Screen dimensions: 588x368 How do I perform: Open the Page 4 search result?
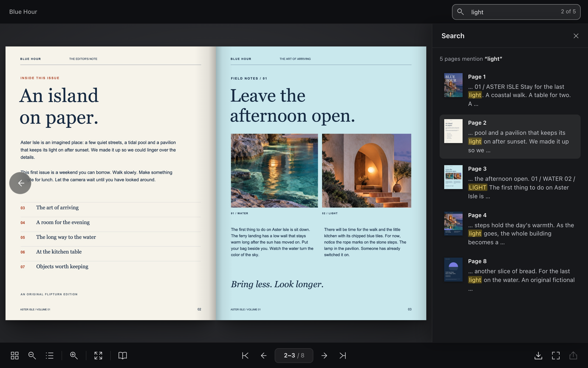[x=510, y=229]
